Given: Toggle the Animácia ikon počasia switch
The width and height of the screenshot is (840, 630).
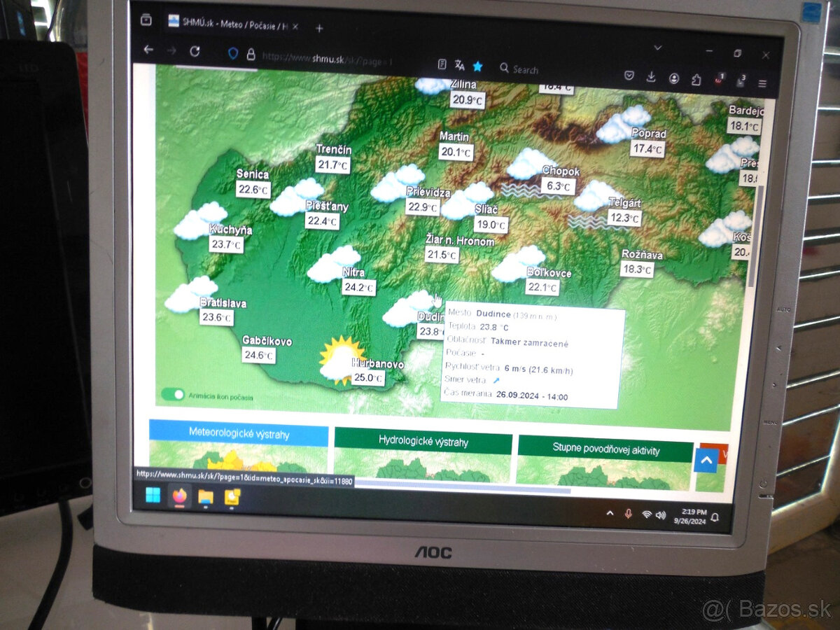Looking at the screenshot, I should (x=172, y=395).
